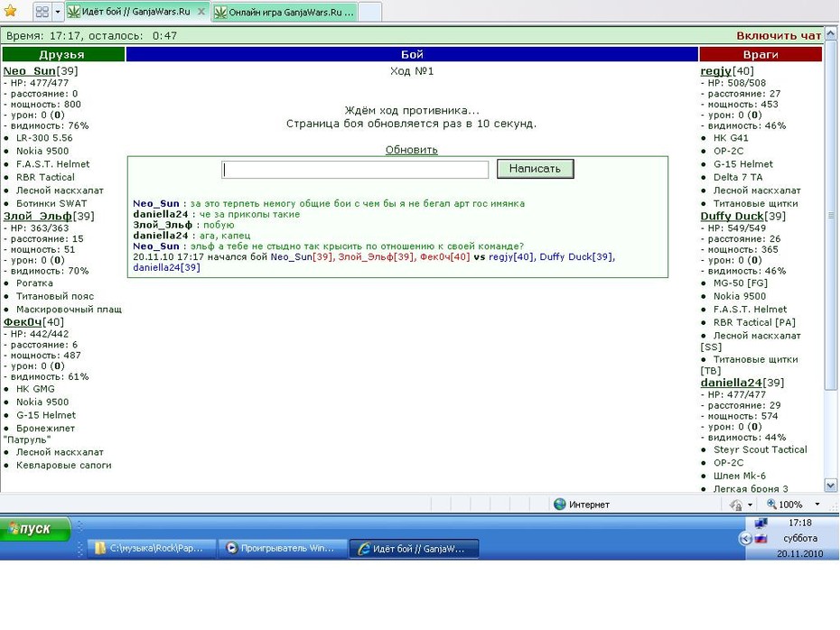Open the security status dropdown arrow
The image size is (840, 630).
tap(750, 505)
